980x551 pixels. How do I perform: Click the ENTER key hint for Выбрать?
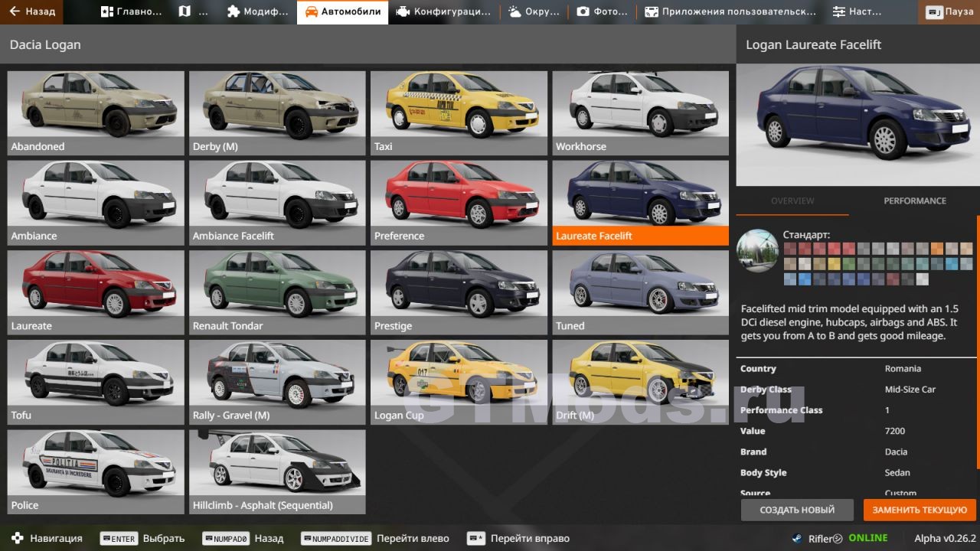click(119, 539)
